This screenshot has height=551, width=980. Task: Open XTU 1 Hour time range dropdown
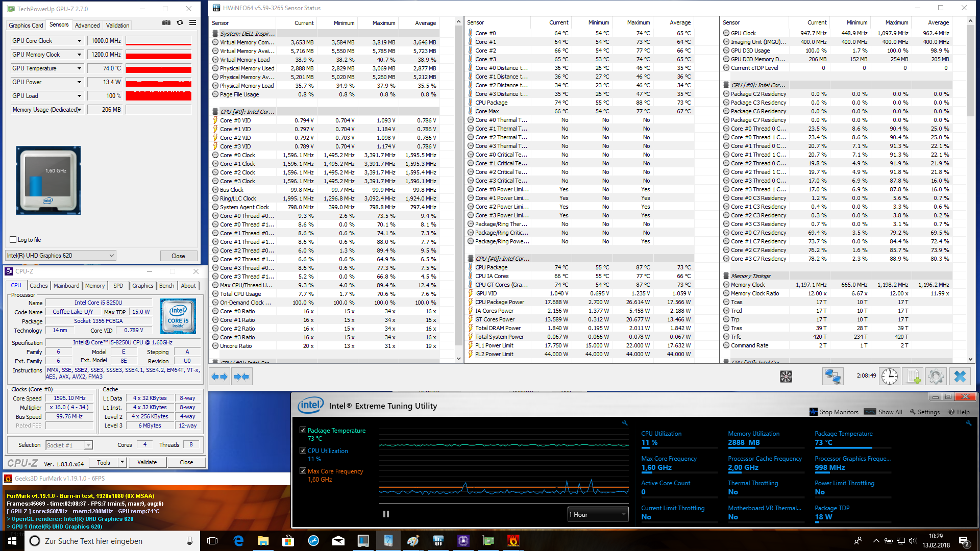pyautogui.click(x=598, y=514)
